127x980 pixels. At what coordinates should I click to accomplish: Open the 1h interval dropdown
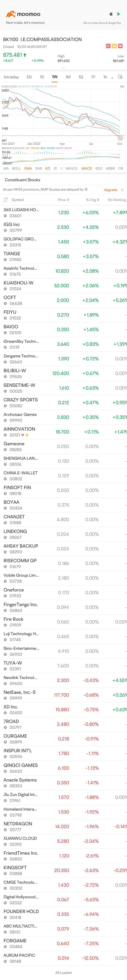107,77
